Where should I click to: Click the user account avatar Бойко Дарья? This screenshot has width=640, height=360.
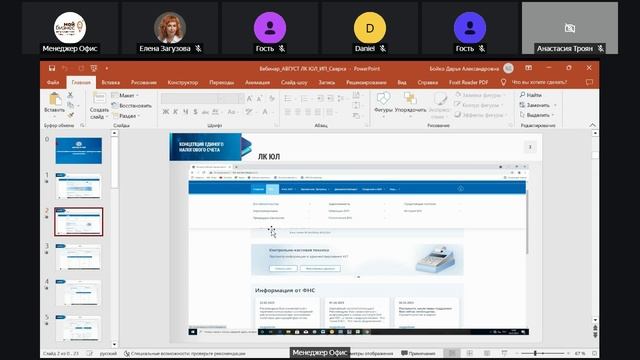(508, 68)
